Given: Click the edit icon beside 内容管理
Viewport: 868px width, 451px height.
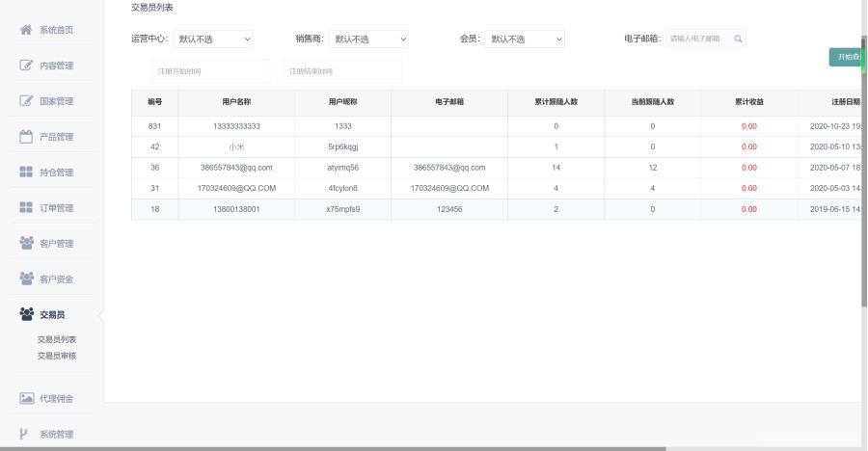Looking at the screenshot, I should [x=26, y=65].
